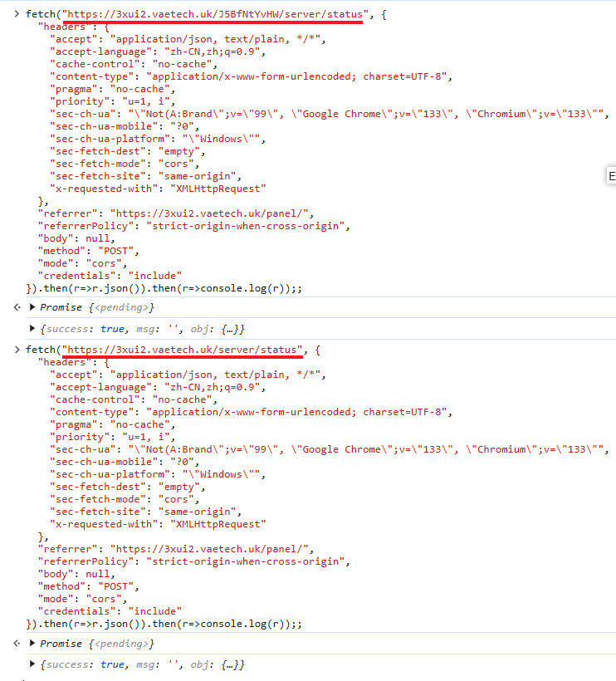Click the second console input prompt chevron

pyautogui.click(x=17, y=350)
